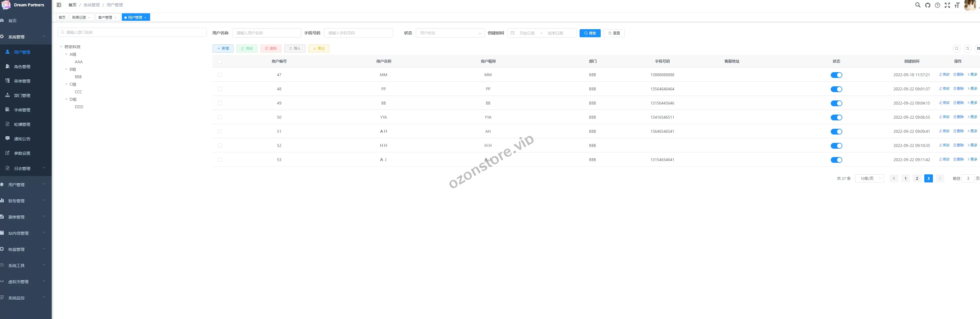Click the show/hide search round icon
980x319 pixels.
click(x=956, y=48)
